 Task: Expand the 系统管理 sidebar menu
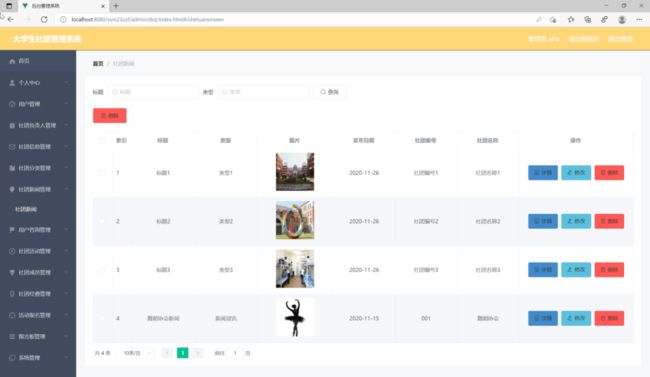pos(38,358)
